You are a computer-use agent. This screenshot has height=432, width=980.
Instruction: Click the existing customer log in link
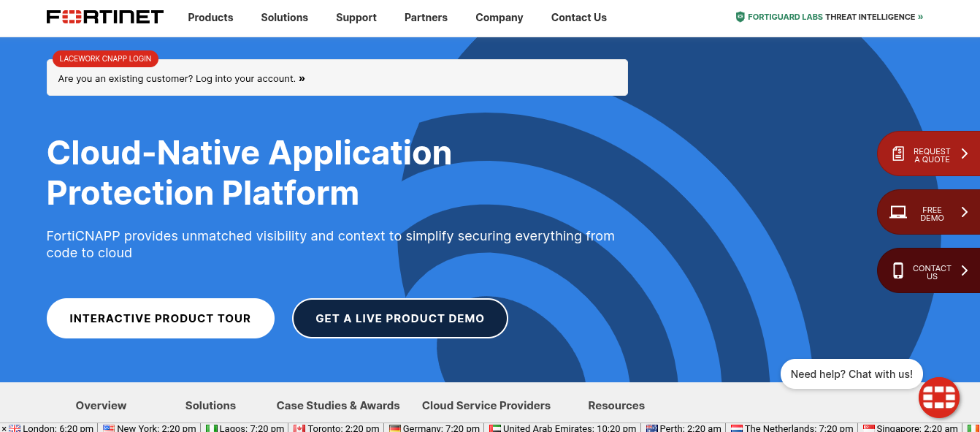click(x=182, y=78)
